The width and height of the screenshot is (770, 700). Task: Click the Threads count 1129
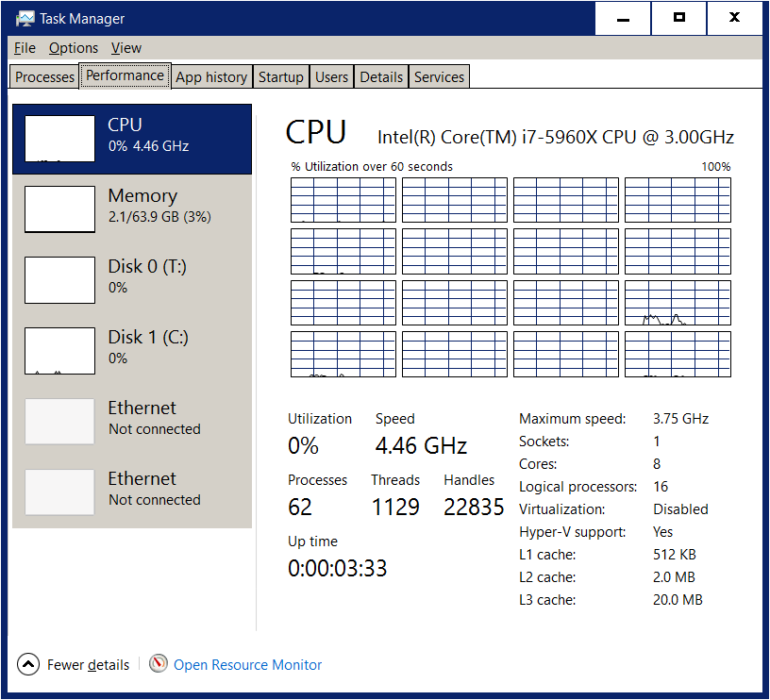click(x=395, y=508)
